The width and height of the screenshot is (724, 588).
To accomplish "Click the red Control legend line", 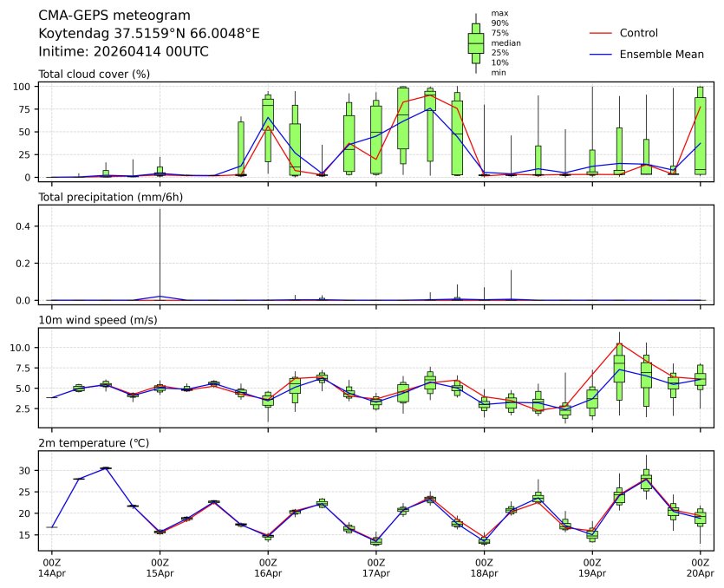I will [x=602, y=33].
